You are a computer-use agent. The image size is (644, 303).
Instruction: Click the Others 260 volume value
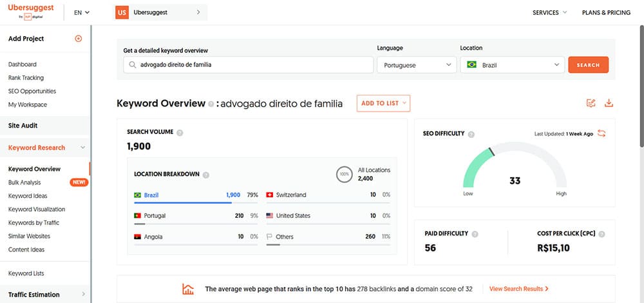(x=370, y=237)
